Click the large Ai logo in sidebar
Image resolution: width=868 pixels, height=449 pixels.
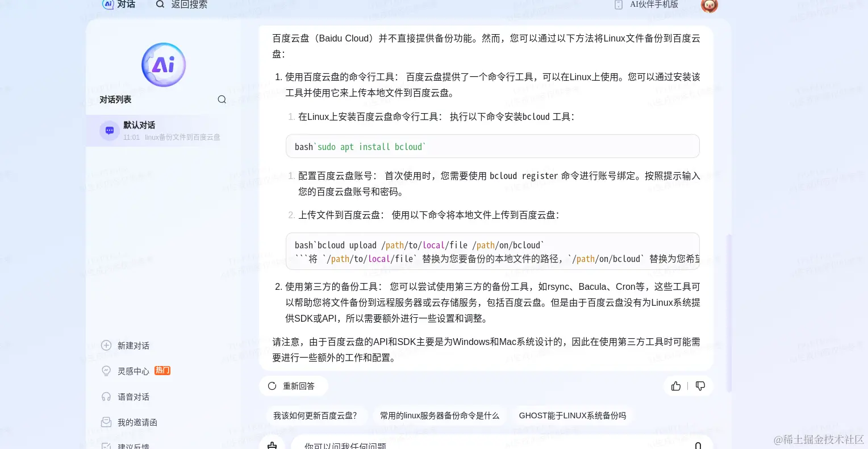pyautogui.click(x=164, y=65)
